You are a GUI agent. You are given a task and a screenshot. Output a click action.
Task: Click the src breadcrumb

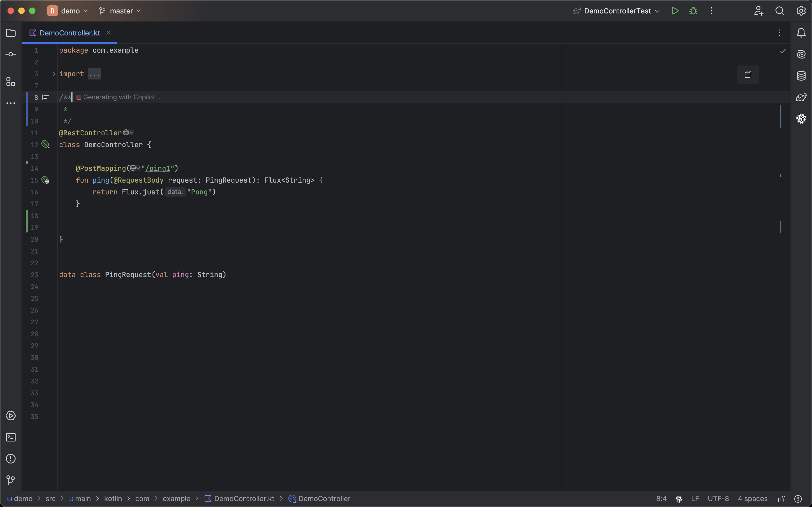(51, 499)
